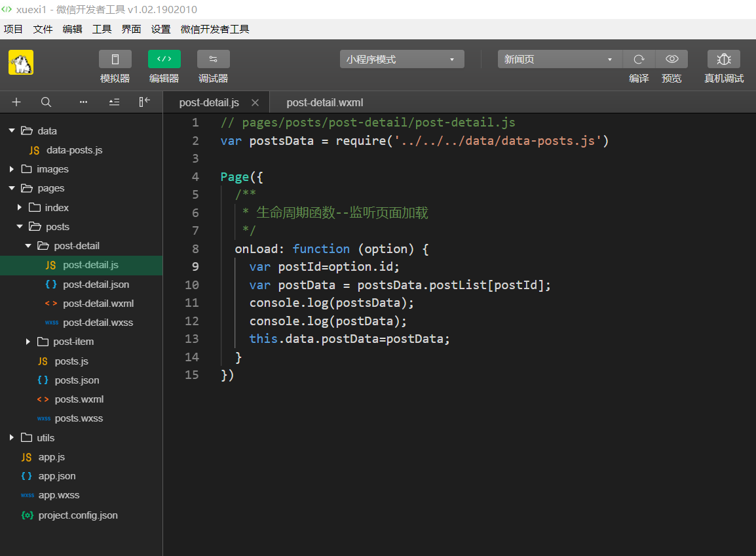
Task: Click the real device debug bug icon
Action: coord(723,60)
